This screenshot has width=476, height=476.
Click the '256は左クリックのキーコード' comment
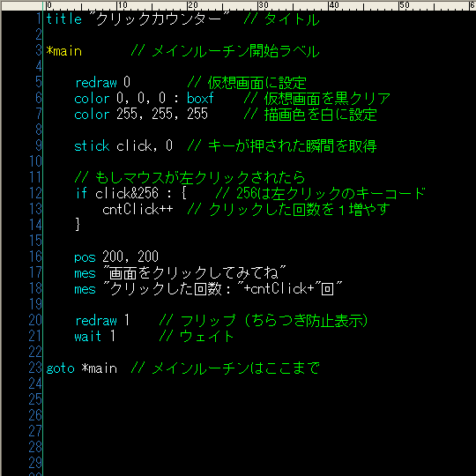point(331,193)
